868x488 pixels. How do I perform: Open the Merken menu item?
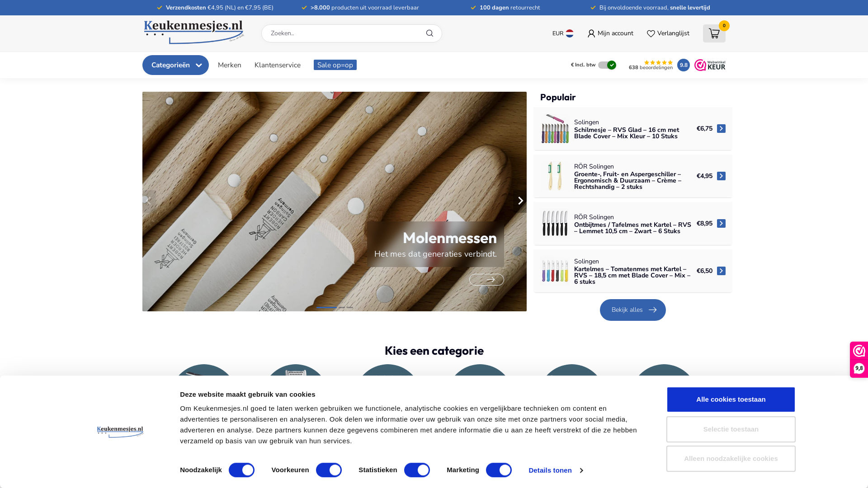[x=230, y=65]
